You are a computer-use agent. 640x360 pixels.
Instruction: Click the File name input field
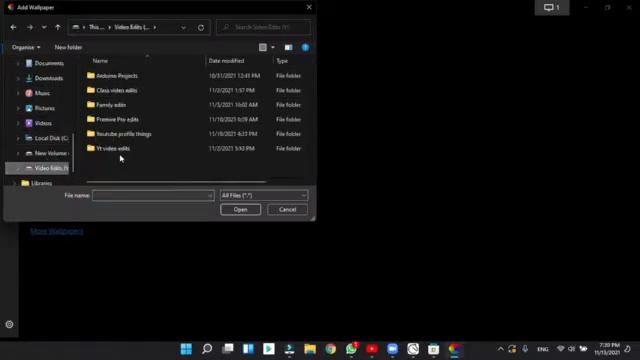[x=153, y=196]
